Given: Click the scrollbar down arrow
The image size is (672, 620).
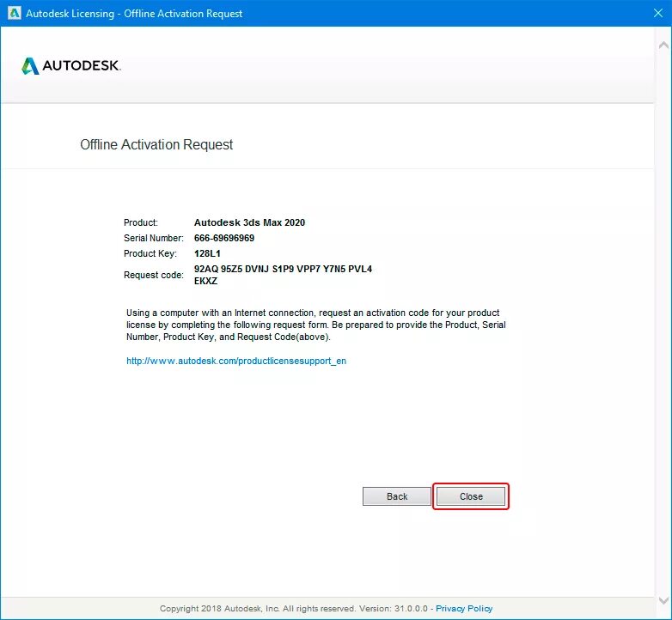Looking at the screenshot, I should [x=663, y=601].
